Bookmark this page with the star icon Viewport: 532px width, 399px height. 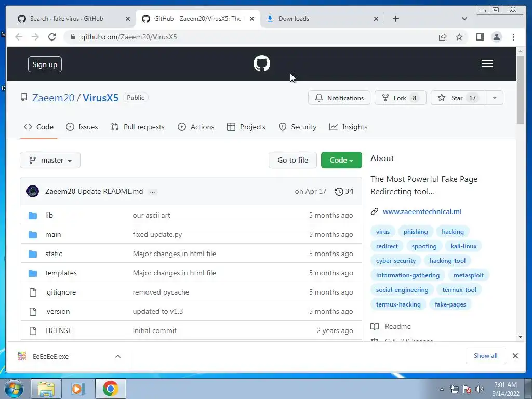coord(459,37)
